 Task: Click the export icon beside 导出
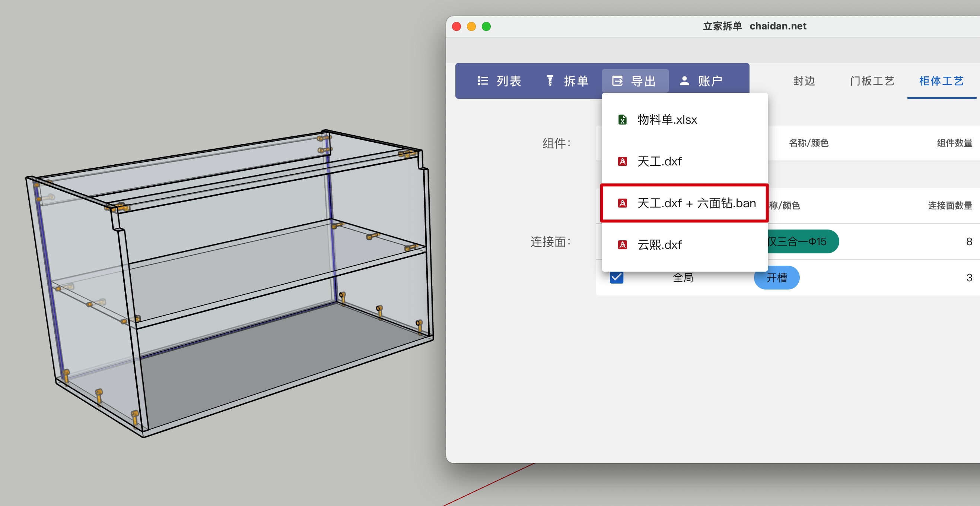pos(617,81)
